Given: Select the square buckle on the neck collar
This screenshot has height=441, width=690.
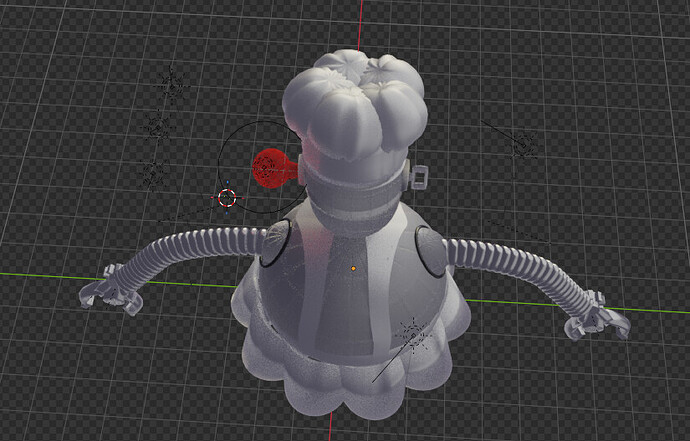Looking at the screenshot, I should (x=418, y=176).
